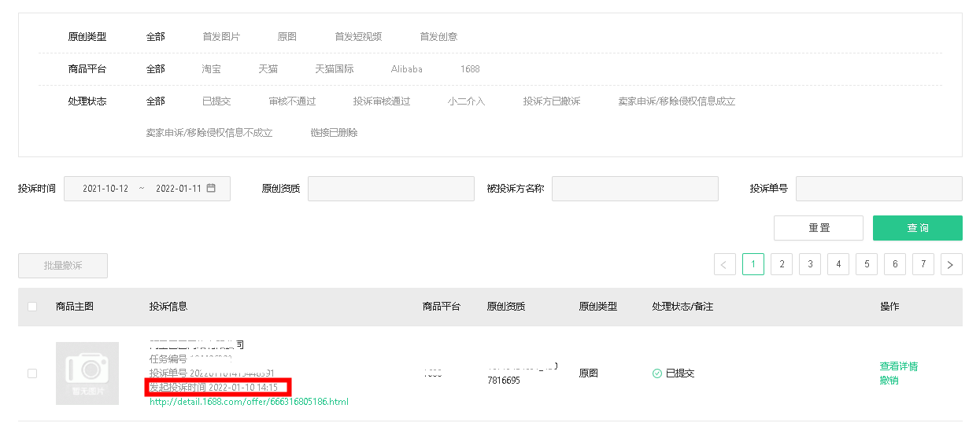Select all rows with header checkbox
980x423 pixels.
click(x=32, y=307)
